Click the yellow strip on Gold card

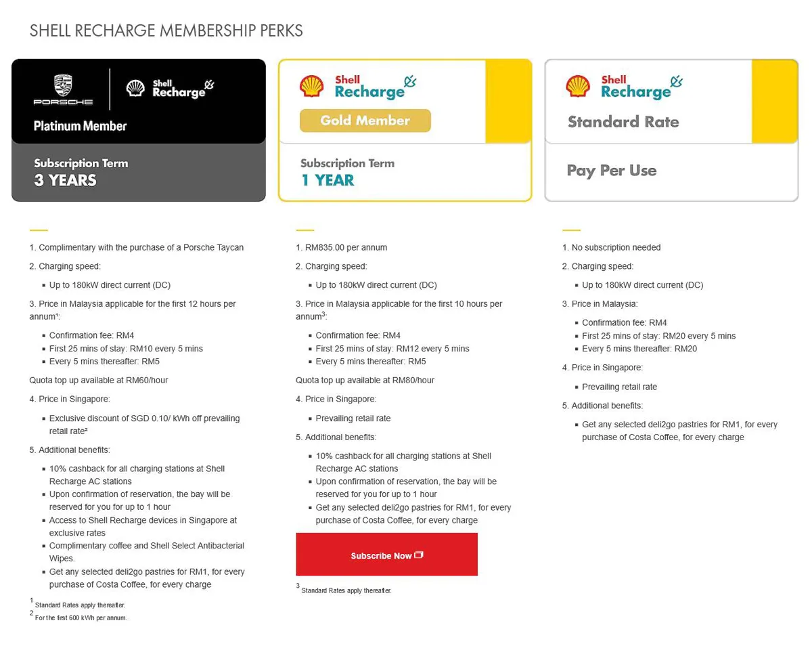(508, 102)
